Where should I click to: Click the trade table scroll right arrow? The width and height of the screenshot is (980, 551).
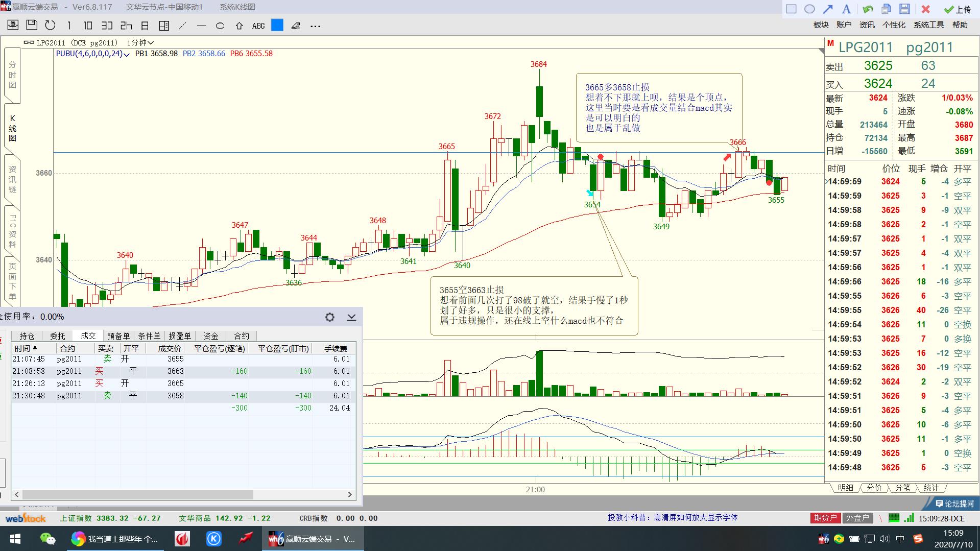tap(350, 494)
